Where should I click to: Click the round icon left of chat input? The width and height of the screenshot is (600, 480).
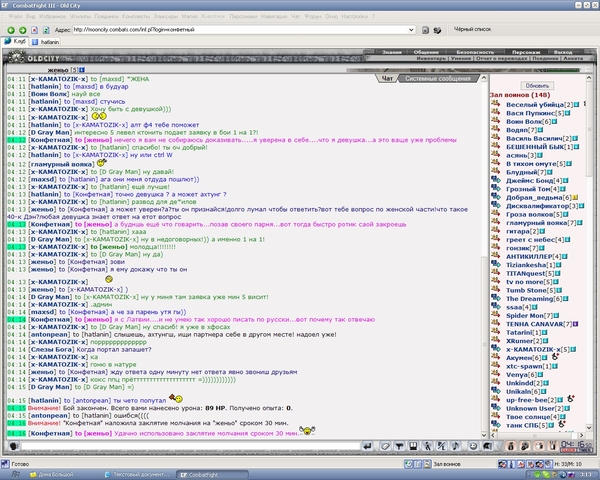(x=14, y=446)
